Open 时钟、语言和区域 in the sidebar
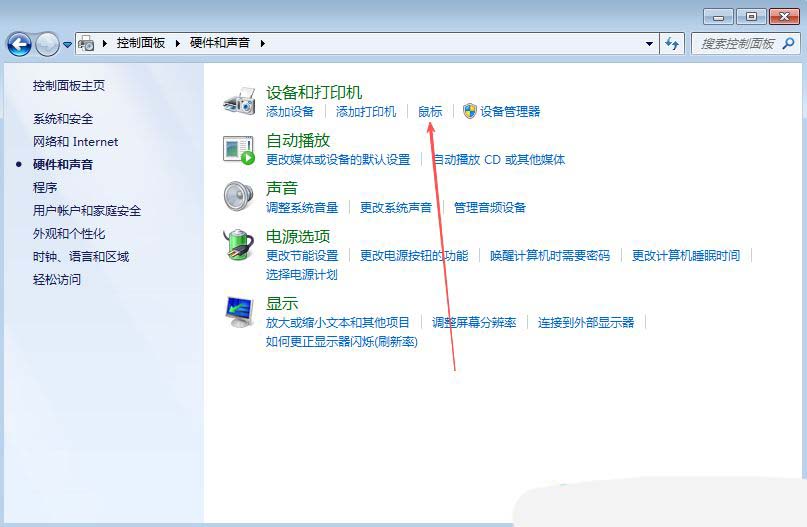Screen dimensions: 807x527 (81, 256)
